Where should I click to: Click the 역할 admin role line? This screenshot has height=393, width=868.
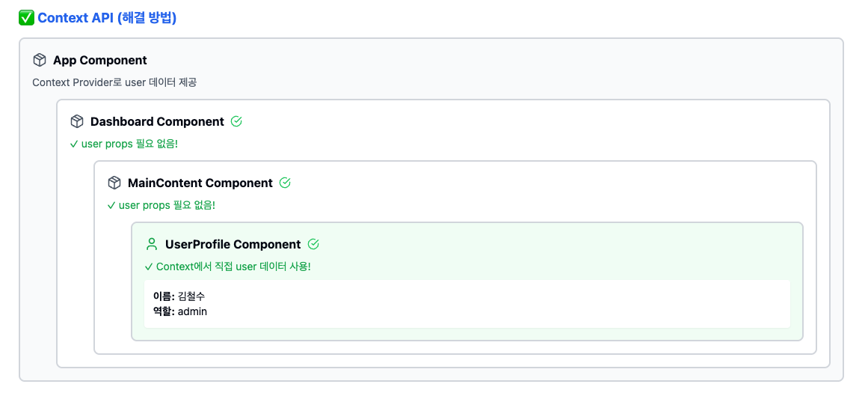pos(179,311)
